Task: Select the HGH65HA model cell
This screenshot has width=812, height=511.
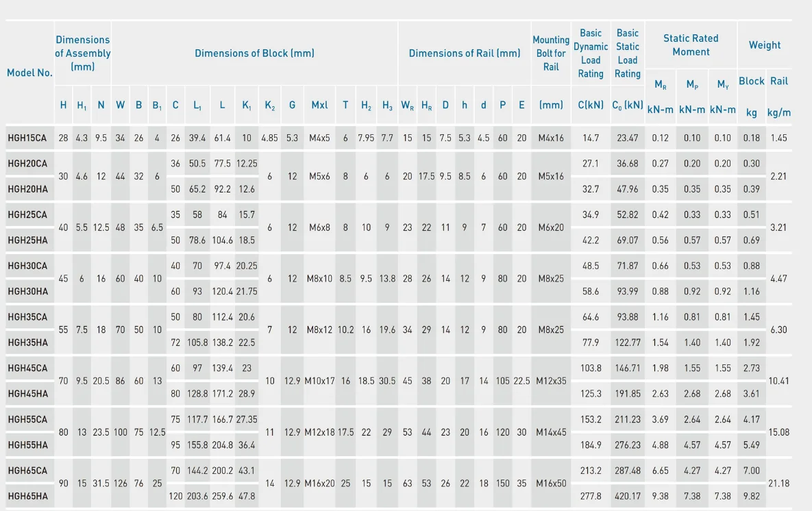Action: [x=27, y=496]
